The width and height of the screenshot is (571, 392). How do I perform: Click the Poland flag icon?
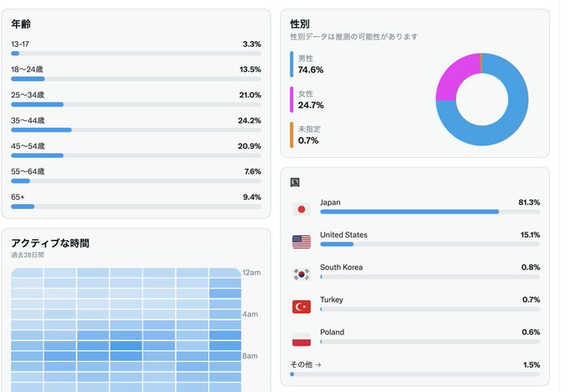click(x=301, y=339)
